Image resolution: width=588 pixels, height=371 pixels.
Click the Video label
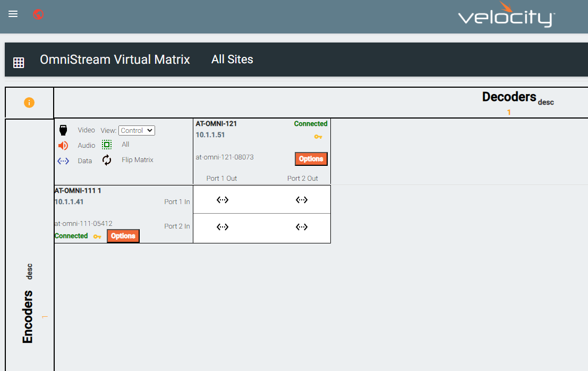(86, 130)
